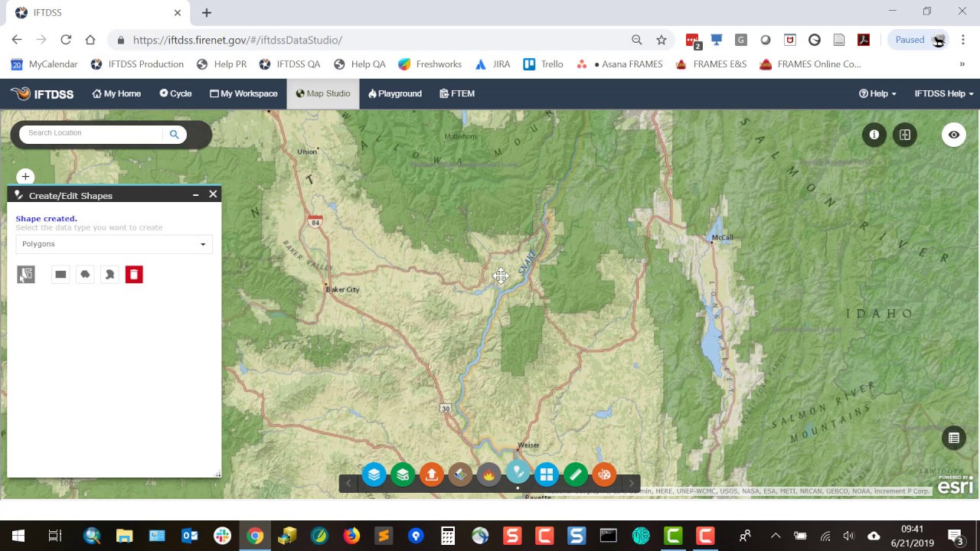This screenshot has width=980, height=551.
Task: Select the draw rectangle shape tool
Action: 60,275
